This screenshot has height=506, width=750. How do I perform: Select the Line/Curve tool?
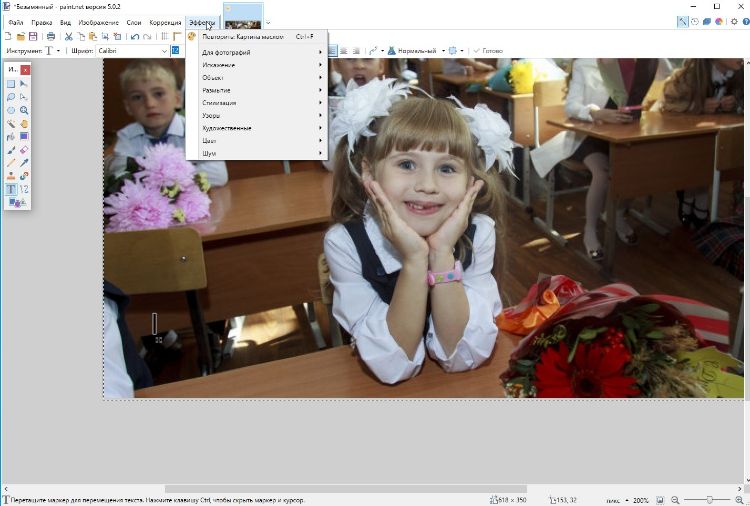click(x=24, y=189)
